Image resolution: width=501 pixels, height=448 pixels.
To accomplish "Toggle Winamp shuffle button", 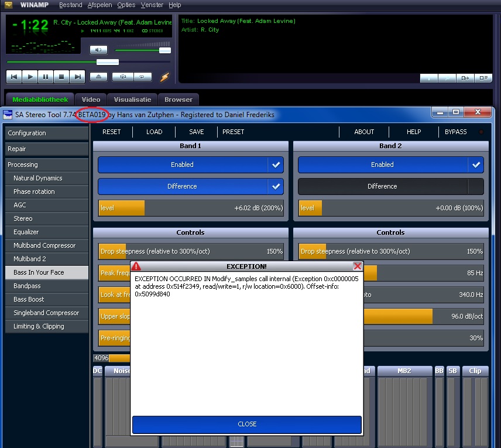I will (123, 77).
